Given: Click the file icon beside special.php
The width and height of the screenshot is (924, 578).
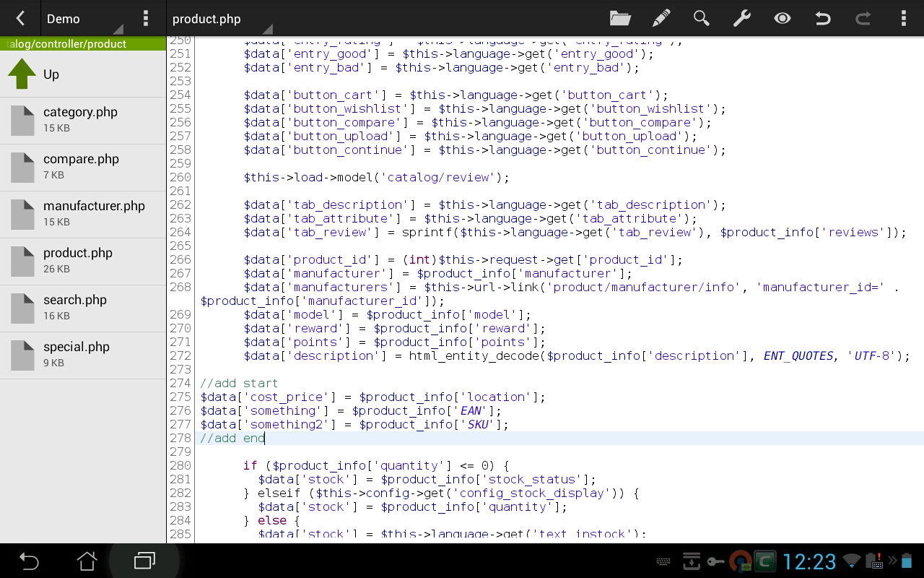Looking at the screenshot, I should [22, 355].
